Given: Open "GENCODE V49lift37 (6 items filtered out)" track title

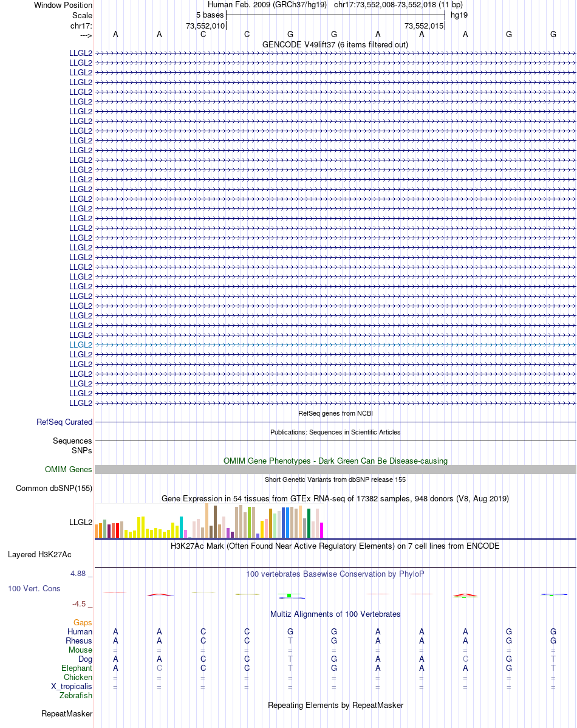Looking at the screenshot, I should (335, 44).
